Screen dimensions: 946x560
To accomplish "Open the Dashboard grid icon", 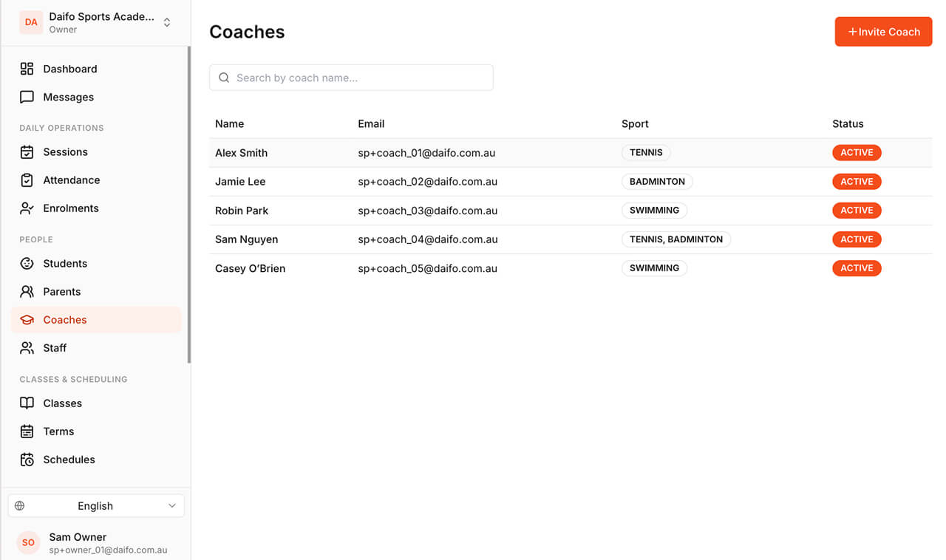I will [27, 69].
